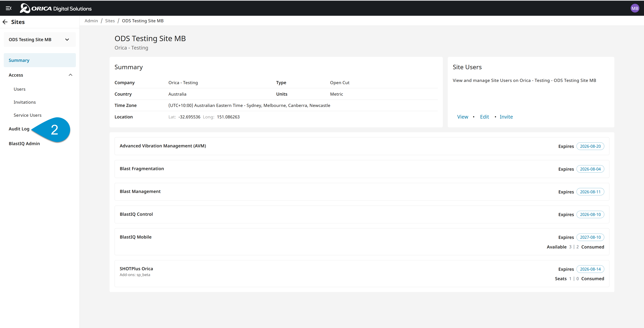Click the Orica - Testing company value
Viewport: 644px width, 328px height.
click(x=183, y=83)
